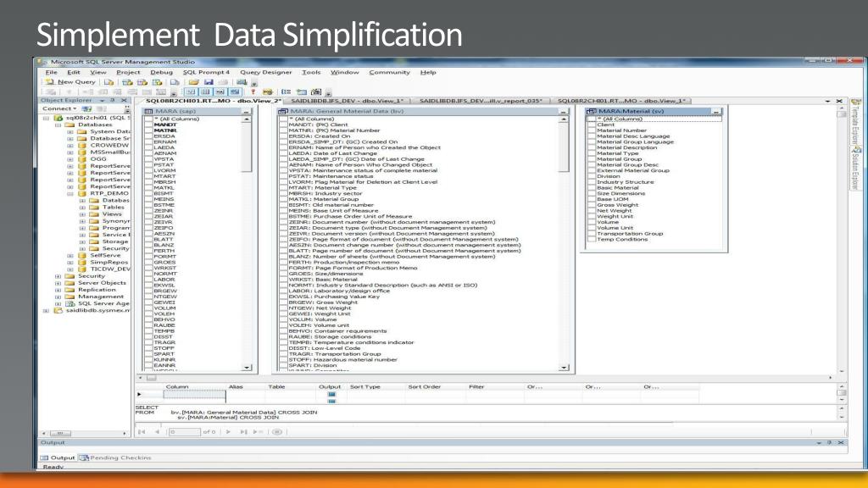Expand the Tables folder node
Viewport: 868px width, 488px height.
[82, 208]
